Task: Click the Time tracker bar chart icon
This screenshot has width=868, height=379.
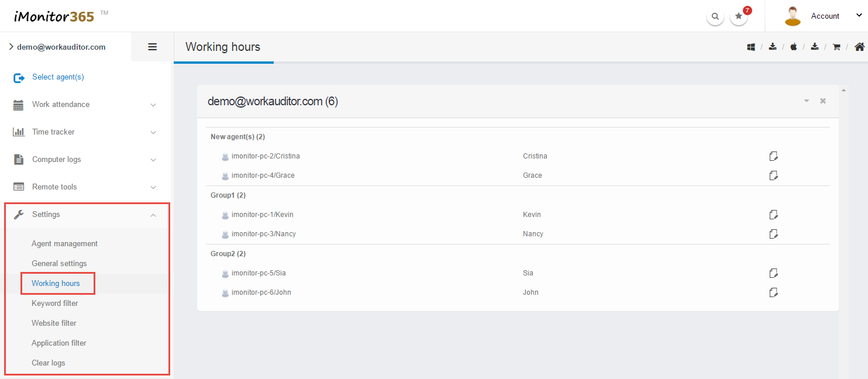Action: (19, 132)
